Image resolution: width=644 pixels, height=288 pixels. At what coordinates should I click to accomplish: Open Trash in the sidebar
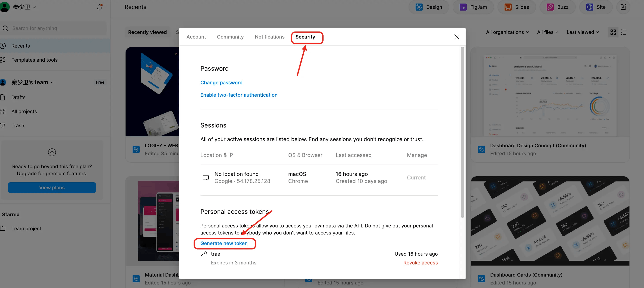(18, 126)
